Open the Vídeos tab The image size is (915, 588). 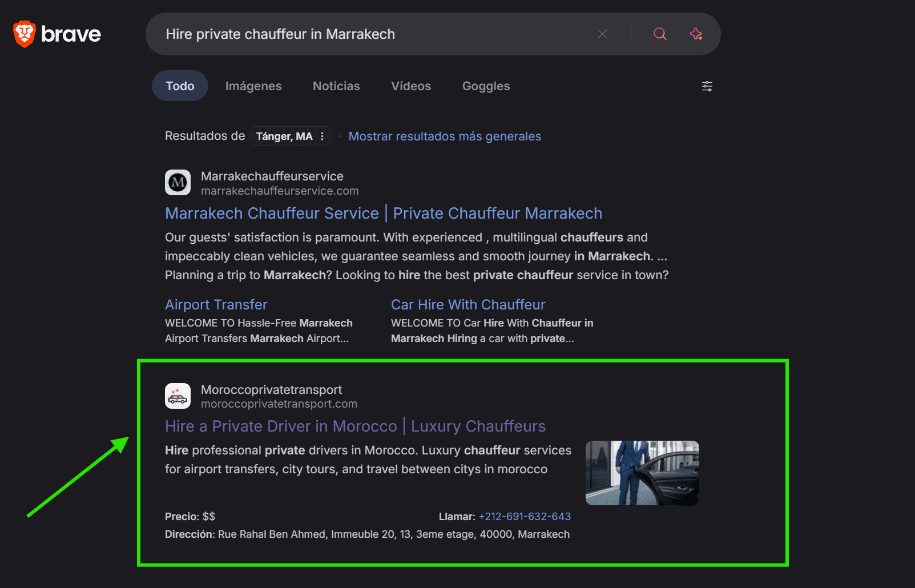coord(411,86)
